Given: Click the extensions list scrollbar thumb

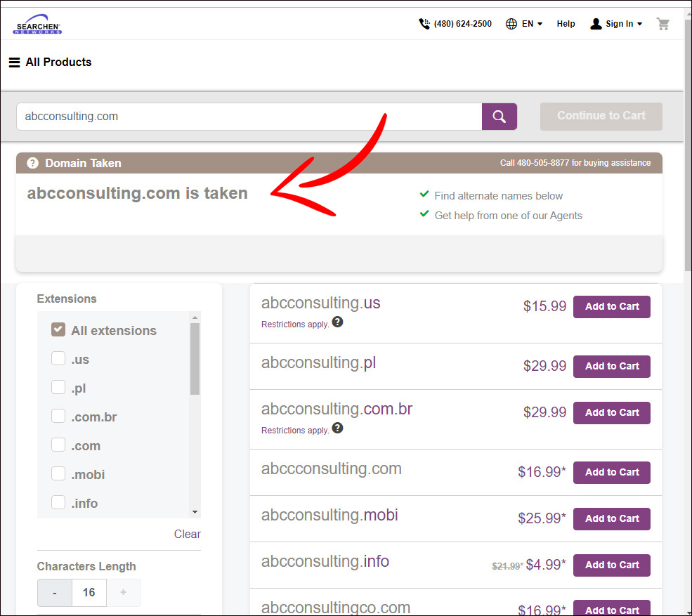Looking at the screenshot, I should 195,359.
